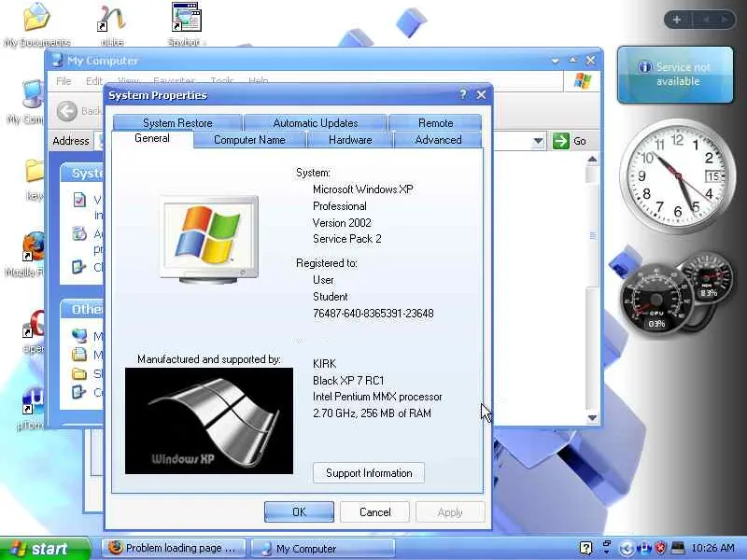Select the General tab
Screen dimensions: 747x560
152,138
